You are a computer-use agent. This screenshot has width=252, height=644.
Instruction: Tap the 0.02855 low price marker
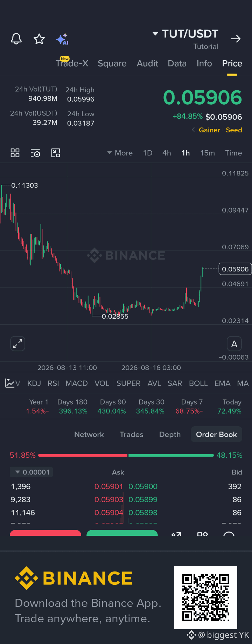(115, 316)
